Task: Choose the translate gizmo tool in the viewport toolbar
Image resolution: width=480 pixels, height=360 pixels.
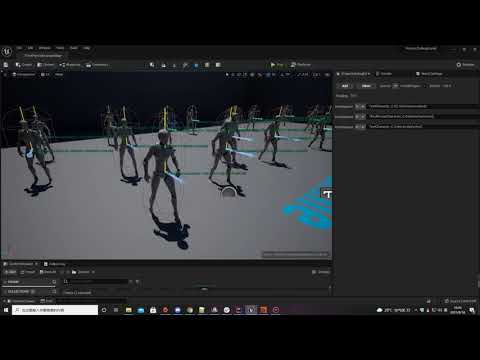Action: 233,75
